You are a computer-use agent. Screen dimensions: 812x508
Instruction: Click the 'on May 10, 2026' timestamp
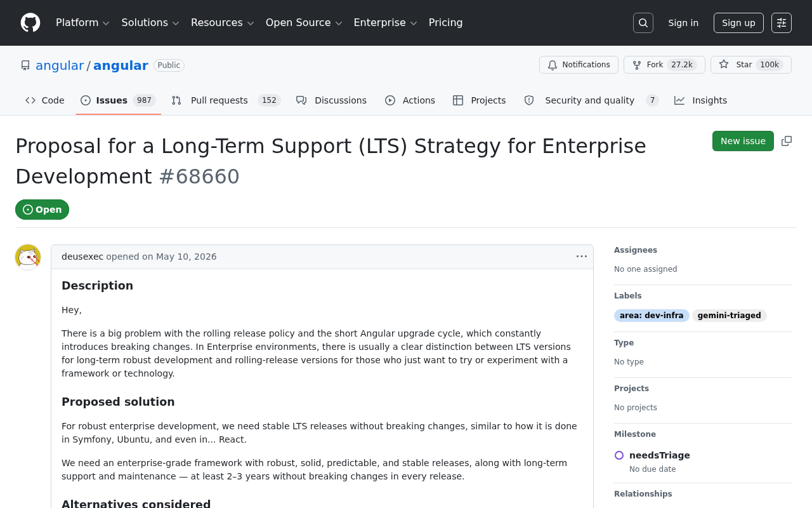(180, 257)
